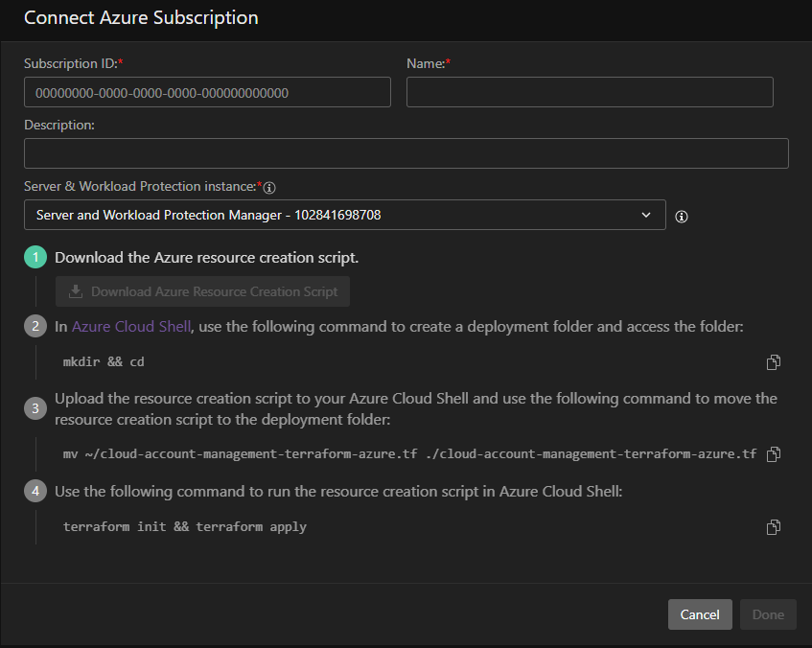Click the mv cloud-account-management command text
The height and width of the screenshot is (648, 812).
(409, 454)
